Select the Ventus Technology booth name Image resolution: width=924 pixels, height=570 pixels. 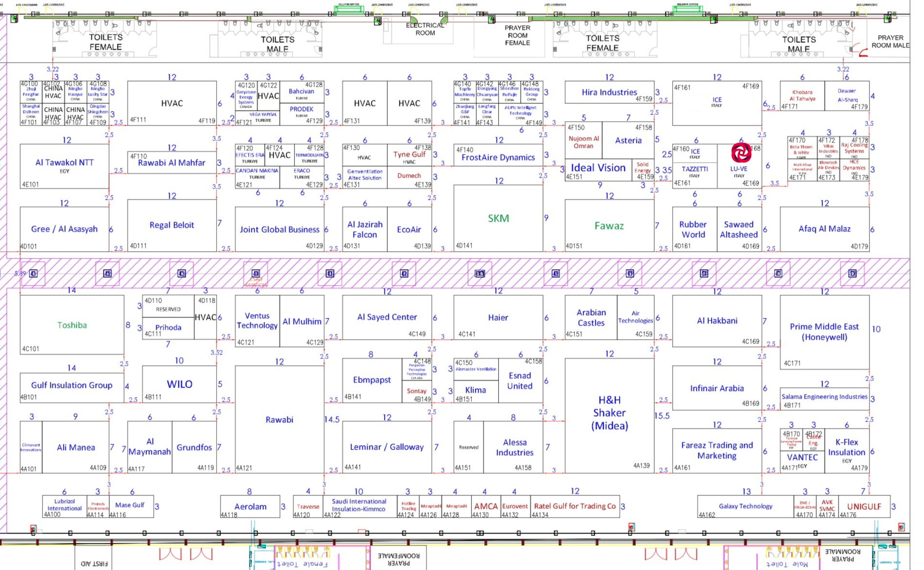click(x=257, y=320)
